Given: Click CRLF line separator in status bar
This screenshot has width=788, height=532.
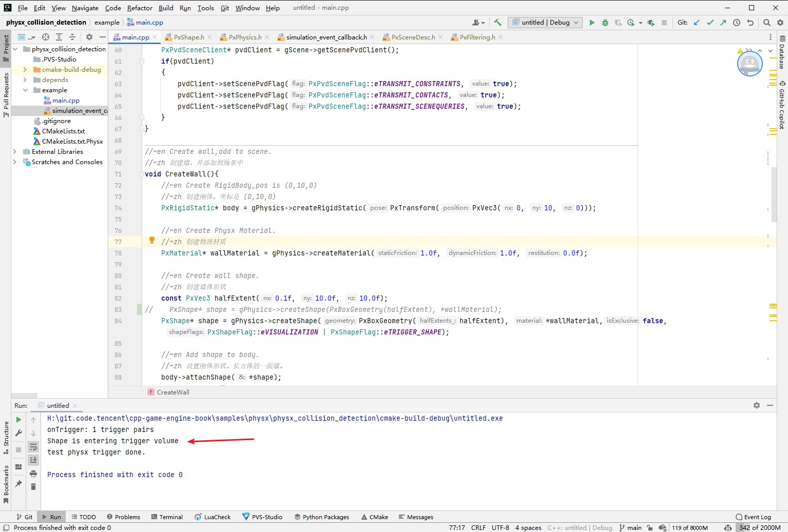Looking at the screenshot, I should pos(478,527).
